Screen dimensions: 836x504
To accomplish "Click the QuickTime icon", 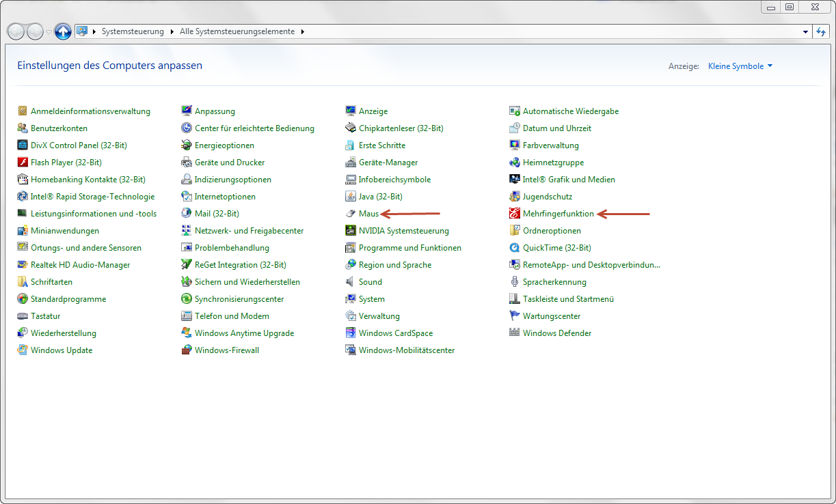I will (515, 248).
